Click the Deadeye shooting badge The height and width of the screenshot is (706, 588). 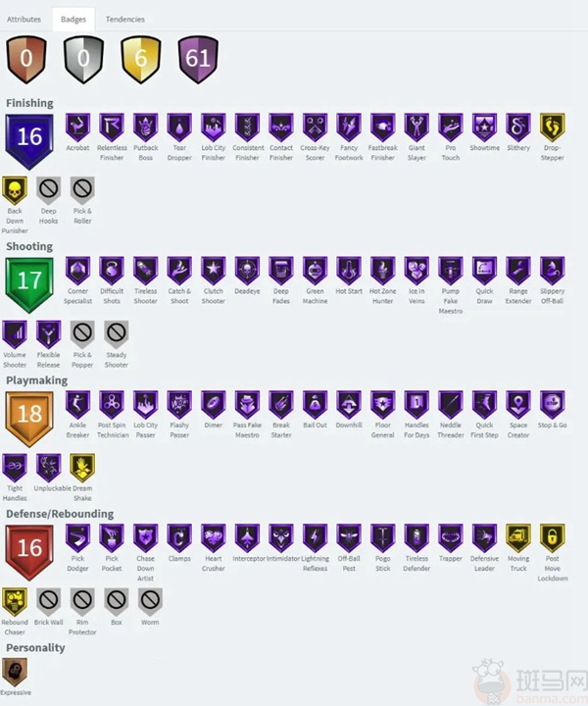(x=247, y=271)
